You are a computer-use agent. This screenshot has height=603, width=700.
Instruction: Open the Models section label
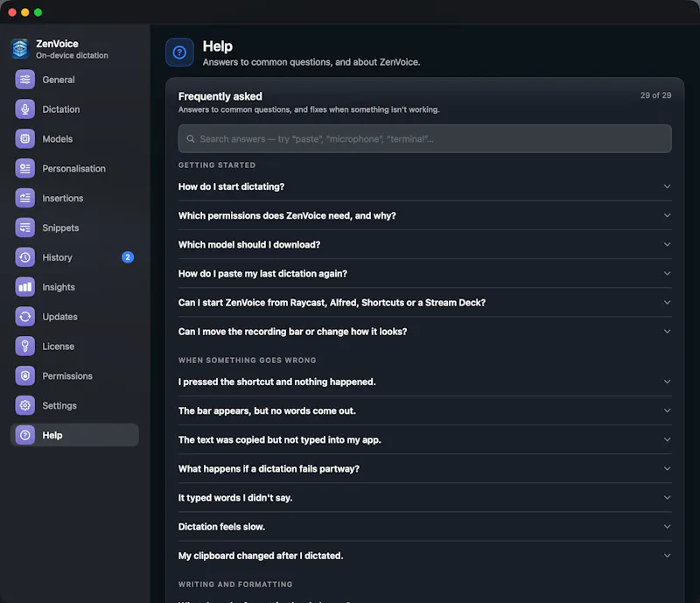58,139
